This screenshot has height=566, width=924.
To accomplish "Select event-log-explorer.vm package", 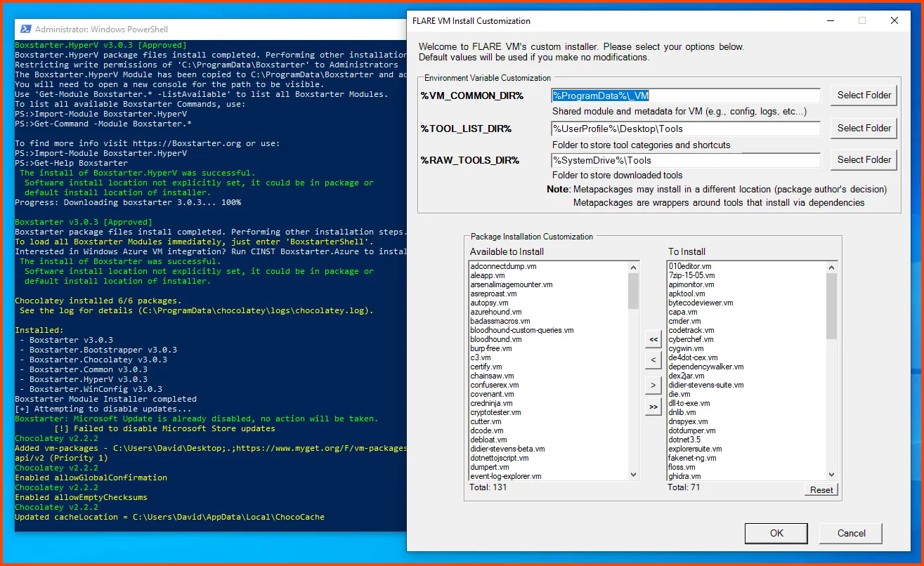I will (506, 477).
